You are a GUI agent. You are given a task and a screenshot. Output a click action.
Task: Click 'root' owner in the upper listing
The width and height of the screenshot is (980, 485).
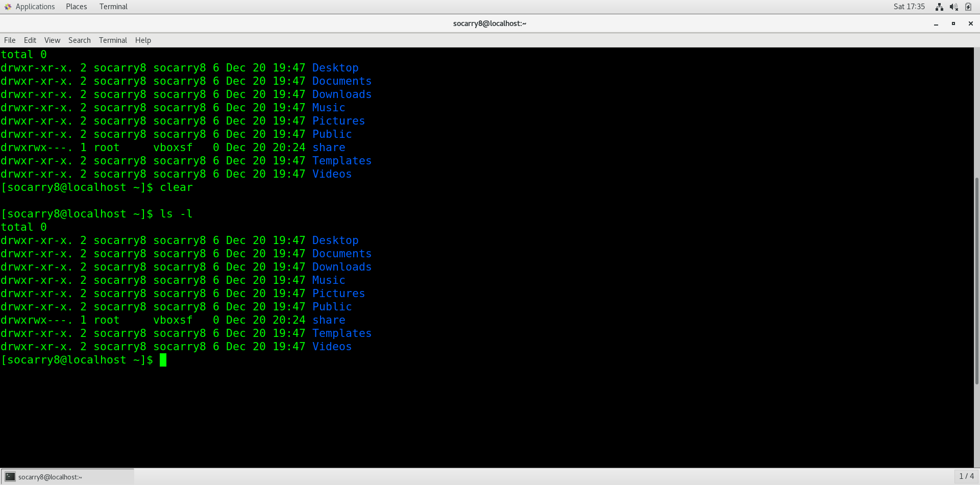click(107, 148)
